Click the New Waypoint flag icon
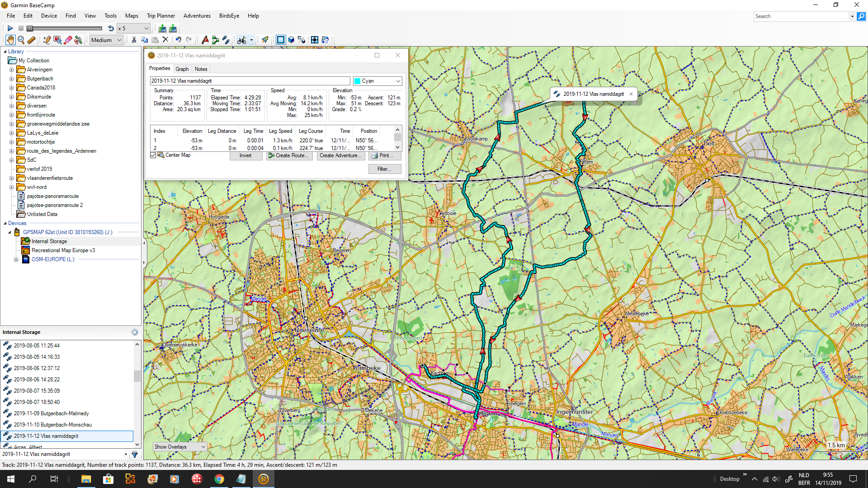This screenshot has height=488, width=868. [x=205, y=40]
